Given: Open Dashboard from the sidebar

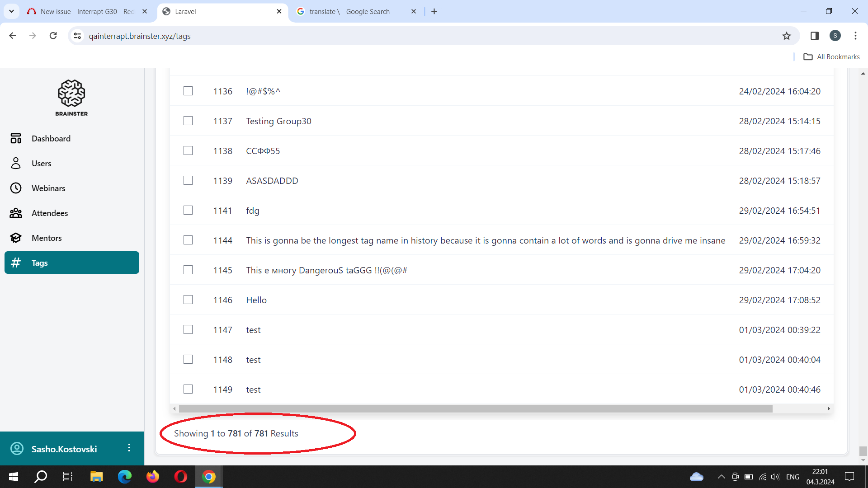Looking at the screenshot, I should tap(51, 139).
